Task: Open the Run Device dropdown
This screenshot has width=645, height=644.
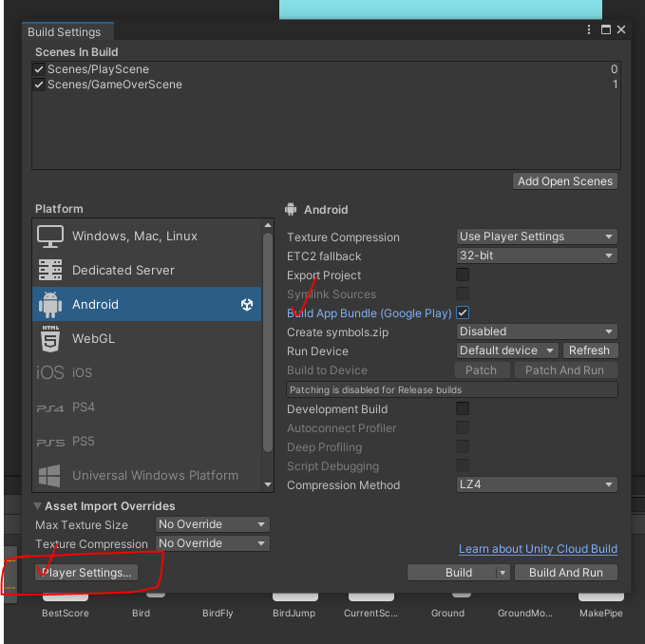Action: pos(507,350)
